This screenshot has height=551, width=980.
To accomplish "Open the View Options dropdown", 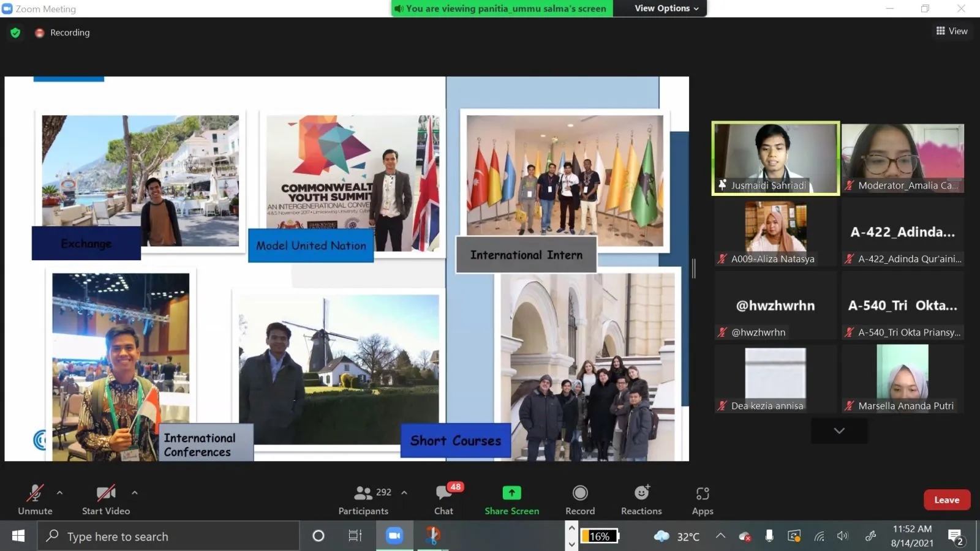I will coord(666,8).
